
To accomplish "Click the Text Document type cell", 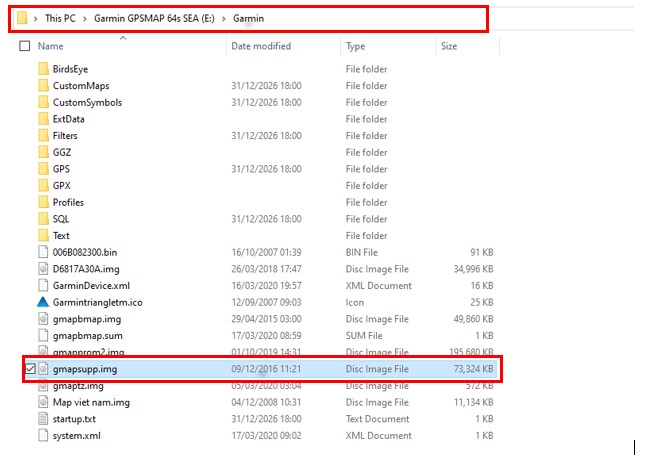I will (x=377, y=419).
